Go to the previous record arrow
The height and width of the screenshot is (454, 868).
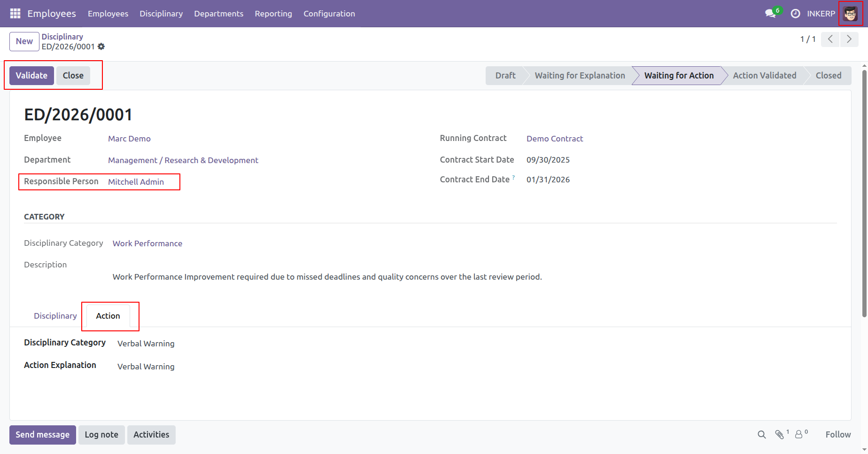(x=830, y=39)
